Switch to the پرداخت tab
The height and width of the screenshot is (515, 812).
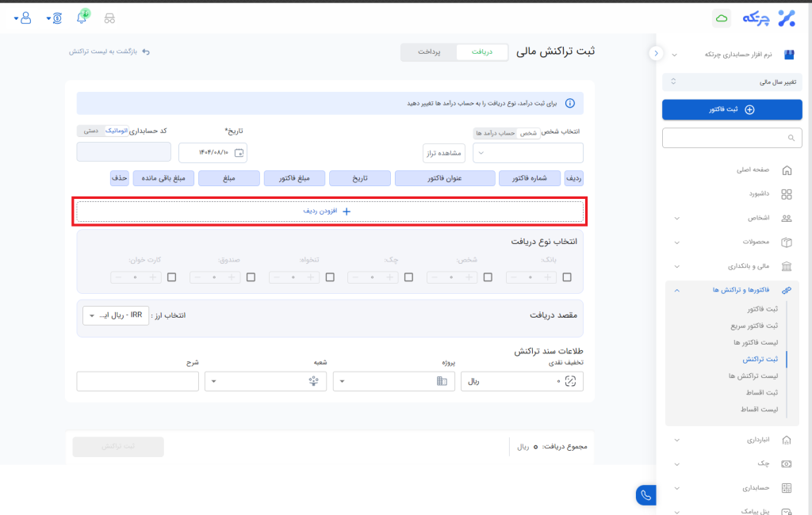(429, 52)
